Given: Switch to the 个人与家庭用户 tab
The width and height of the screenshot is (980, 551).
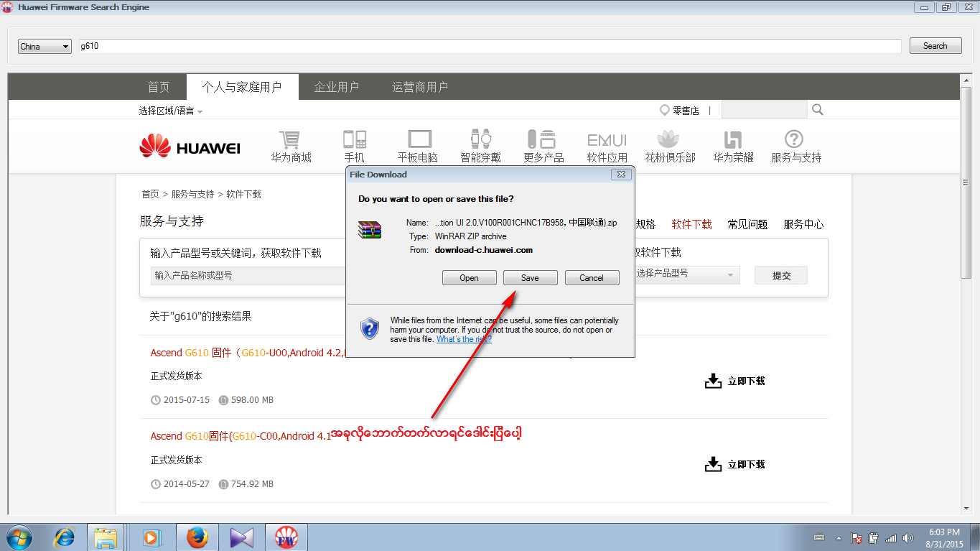Looking at the screenshot, I should (x=242, y=87).
